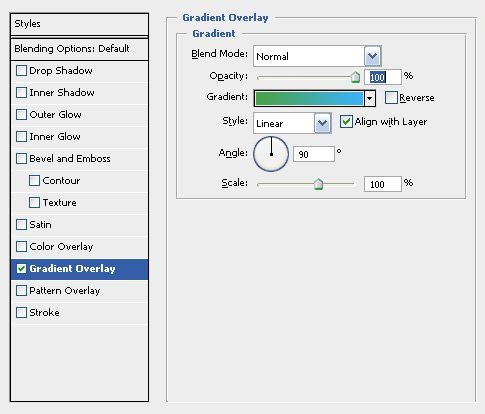
Task: Turn on the Inner Glow checkbox
Action: (x=21, y=137)
